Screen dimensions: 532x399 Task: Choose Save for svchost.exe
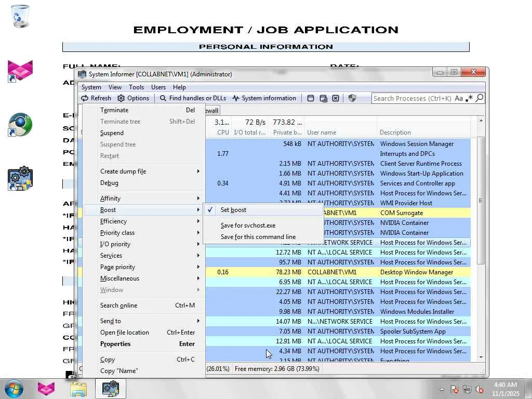(x=263, y=225)
